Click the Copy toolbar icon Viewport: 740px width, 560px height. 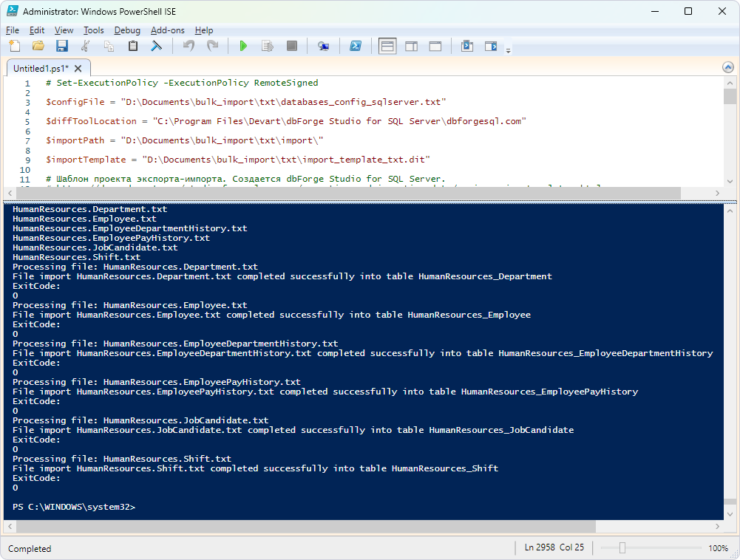point(109,46)
